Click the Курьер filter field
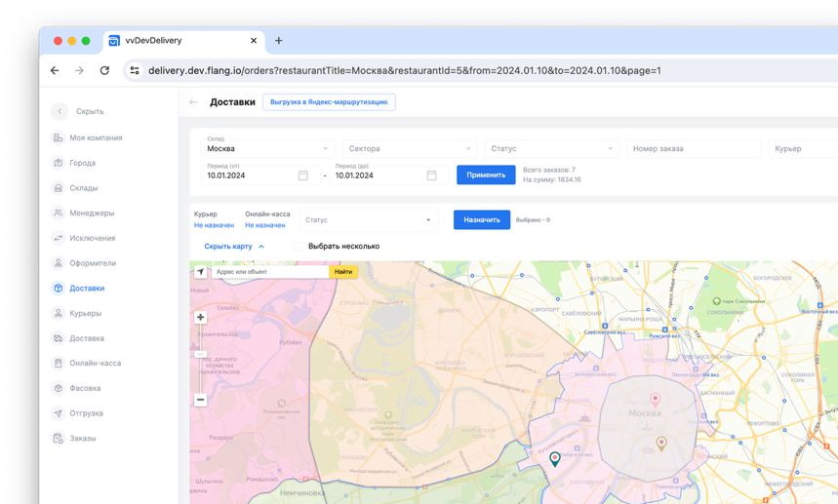This screenshot has height=504, width=838. click(x=803, y=148)
